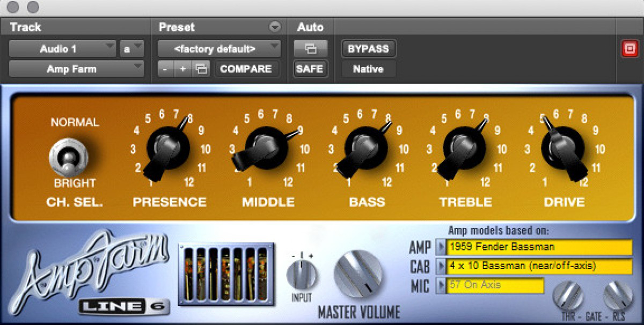
Task: Enable BYPASS for the plugin
Action: pyautogui.click(x=368, y=49)
